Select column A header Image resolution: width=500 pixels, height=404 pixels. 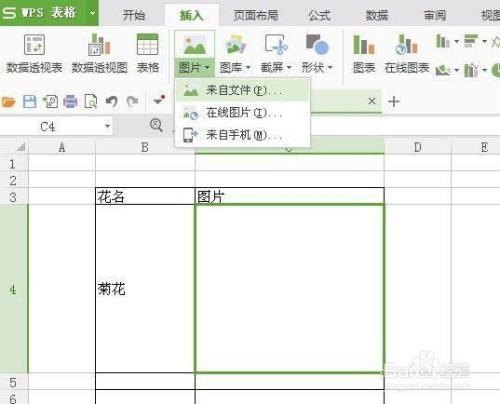pos(62,147)
